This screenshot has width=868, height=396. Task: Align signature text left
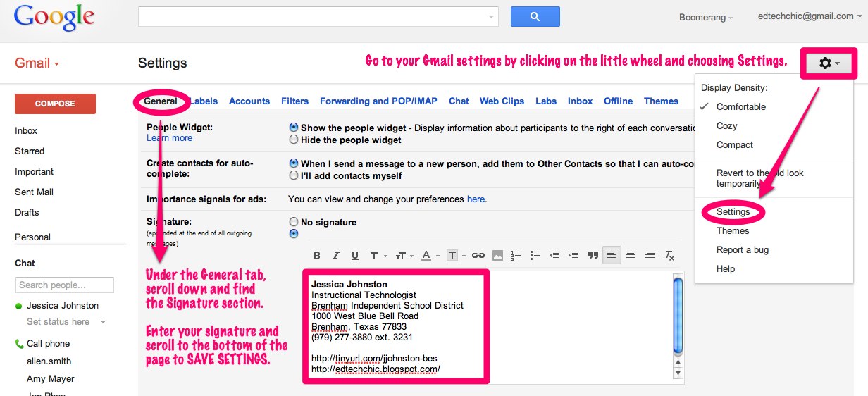pyautogui.click(x=612, y=256)
